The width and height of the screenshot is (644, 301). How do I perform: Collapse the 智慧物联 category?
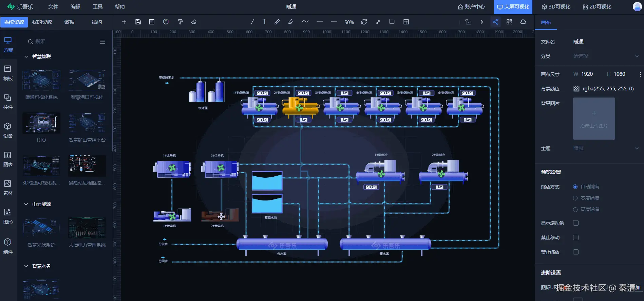(x=26, y=57)
